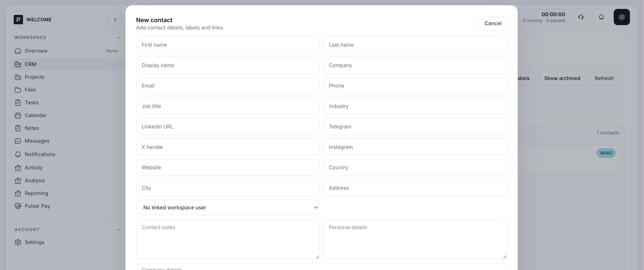Focus the Instagram field
This screenshot has width=644, height=270.
point(415,147)
